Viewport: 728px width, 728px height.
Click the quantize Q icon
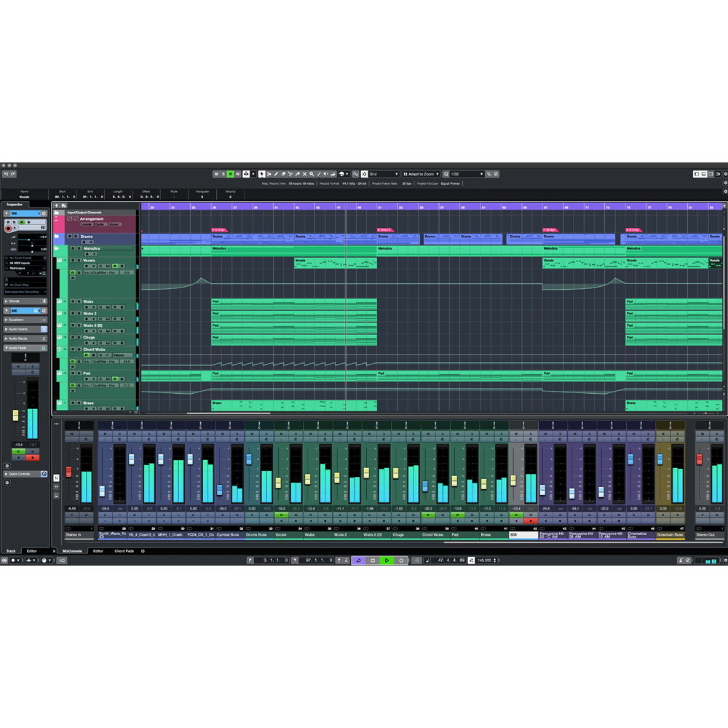[446, 174]
